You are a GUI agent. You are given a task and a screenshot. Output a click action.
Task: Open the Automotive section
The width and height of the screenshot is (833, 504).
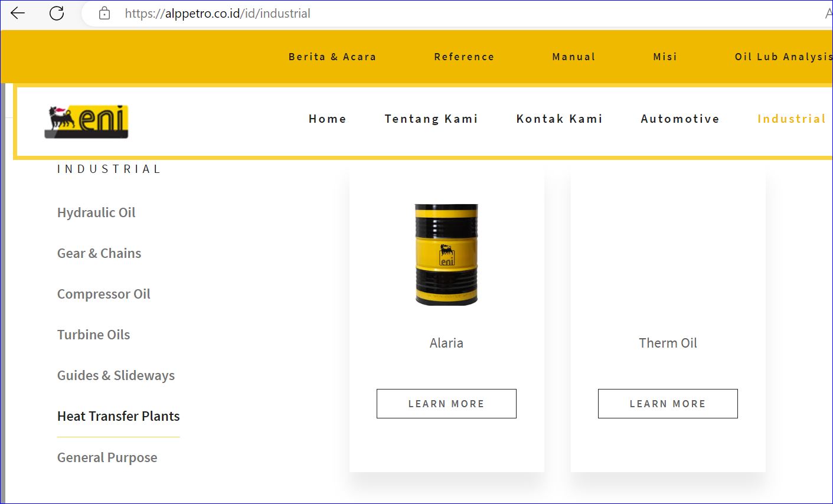(680, 119)
